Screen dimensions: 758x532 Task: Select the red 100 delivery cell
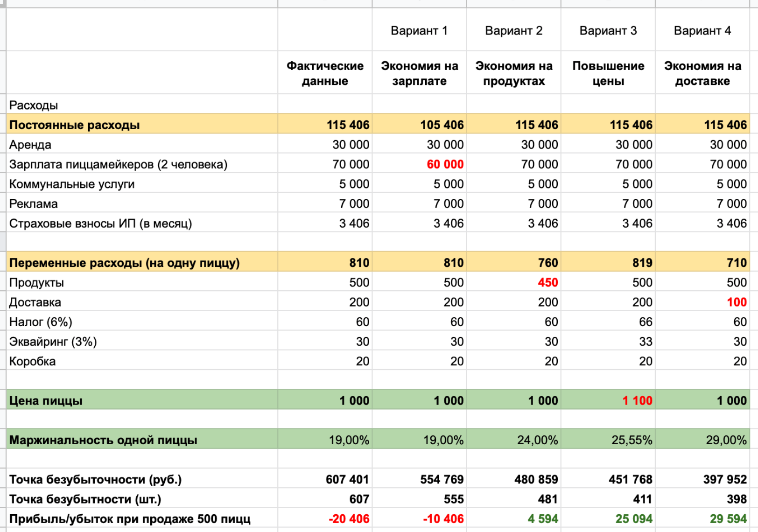pos(737,302)
